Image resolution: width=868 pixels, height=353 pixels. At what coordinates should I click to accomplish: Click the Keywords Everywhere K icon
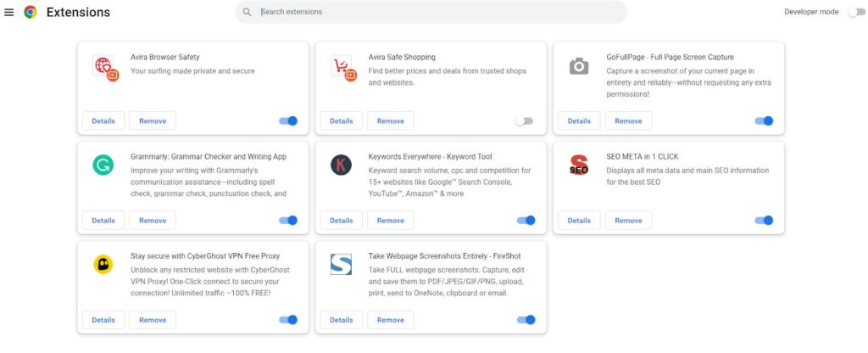click(x=341, y=165)
